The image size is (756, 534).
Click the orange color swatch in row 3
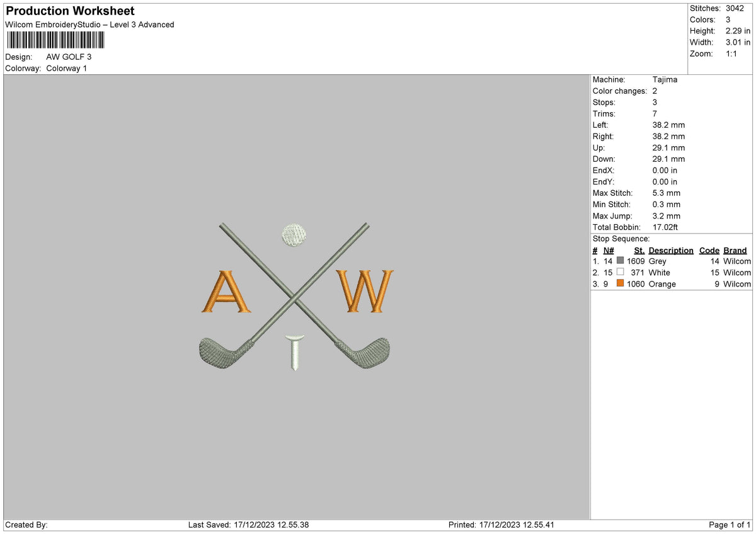tap(621, 283)
